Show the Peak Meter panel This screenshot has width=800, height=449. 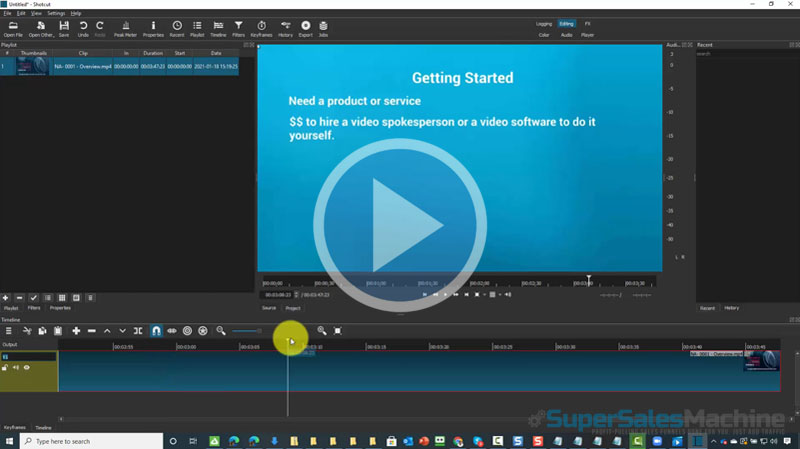pos(126,27)
